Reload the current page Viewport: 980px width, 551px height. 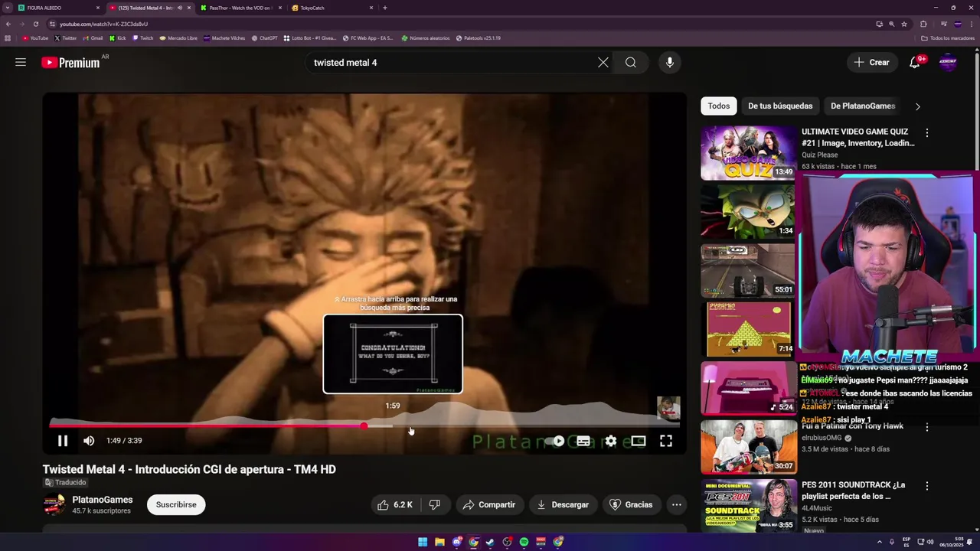[35, 24]
